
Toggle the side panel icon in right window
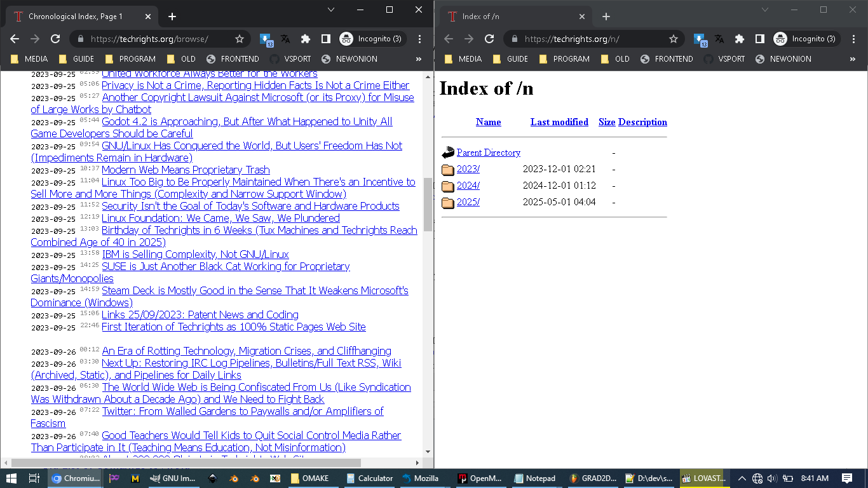(x=760, y=39)
